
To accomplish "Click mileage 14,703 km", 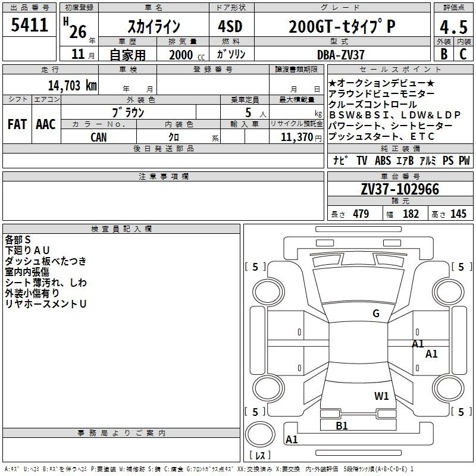I will click(72, 85).
